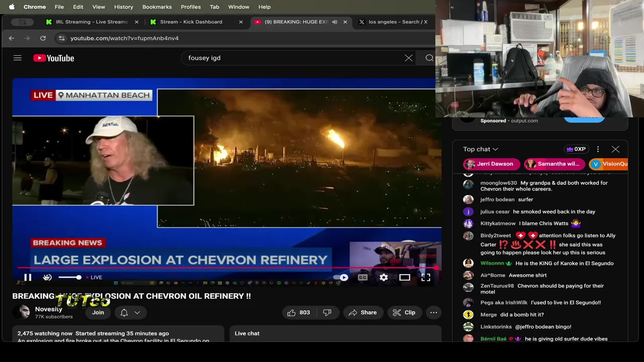
Task: Open the Bookmarks menu
Action: coord(157,7)
